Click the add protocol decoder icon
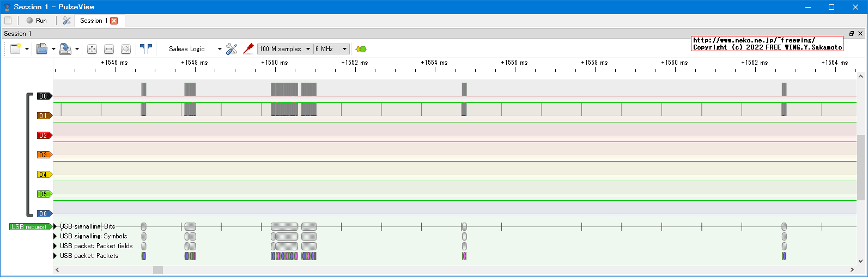Screen dimensions: 868x277 click(x=361, y=49)
